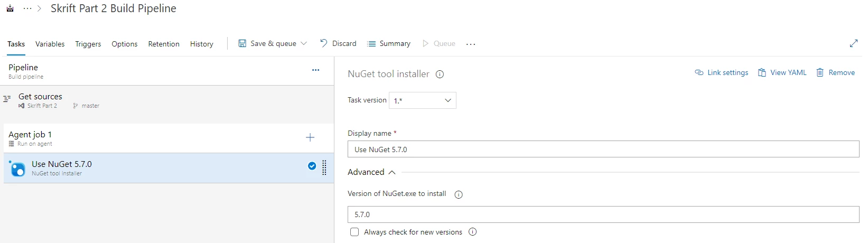Expand the Save & queue dropdown arrow

click(x=304, y=43)
